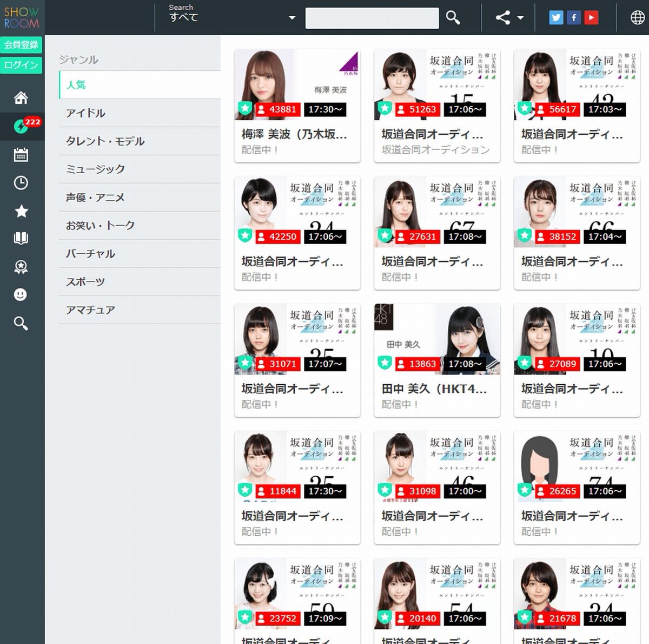Go to home via house icon
Viewport: 649px width, 644px height.
tap(21, 98)
